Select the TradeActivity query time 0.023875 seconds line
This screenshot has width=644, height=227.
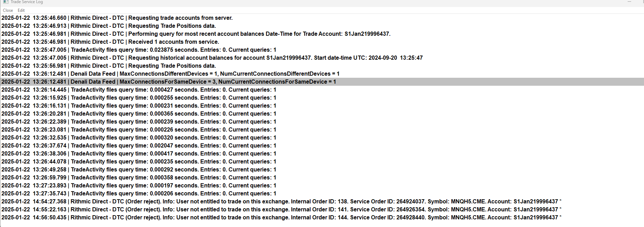click(322, 50)
